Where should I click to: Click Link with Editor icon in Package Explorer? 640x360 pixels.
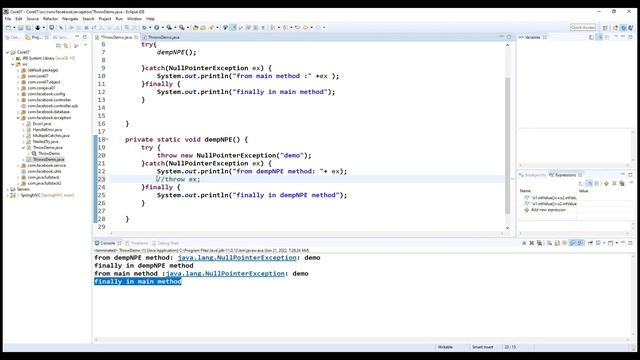pos(66,45)
